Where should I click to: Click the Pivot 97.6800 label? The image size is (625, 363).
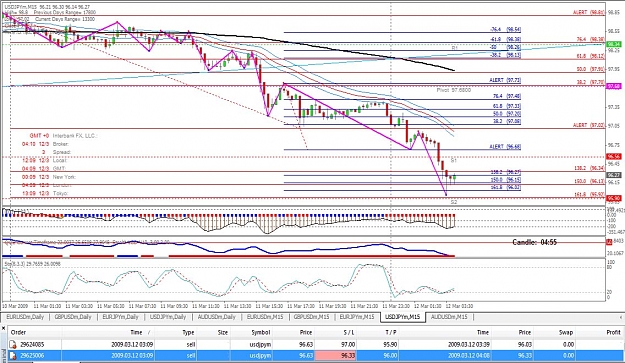pos(454,90)
